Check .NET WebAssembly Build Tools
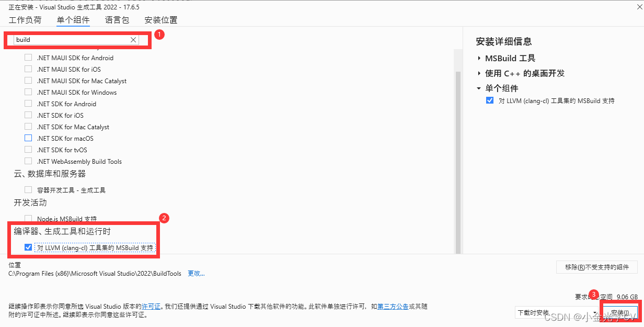644x327 pixels. pos(28,162)
